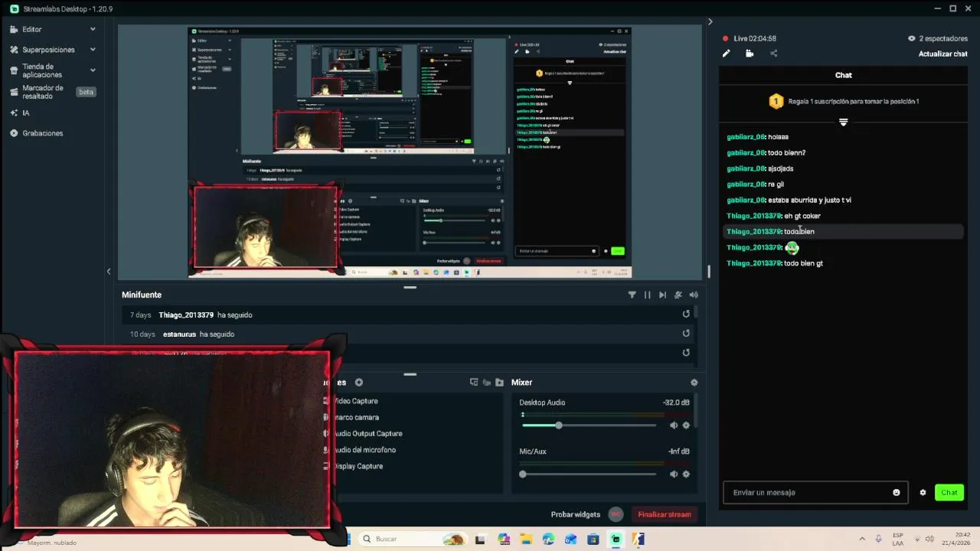The width and height of the screenshot is (980, 551).
Task: Expand the Editor chevron
Action: (93, 29)
